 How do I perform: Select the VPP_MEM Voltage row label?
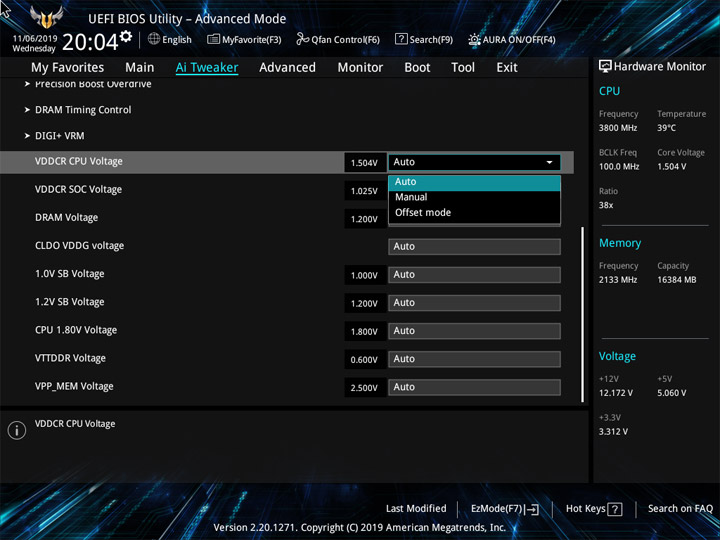(x=74, y=386)
